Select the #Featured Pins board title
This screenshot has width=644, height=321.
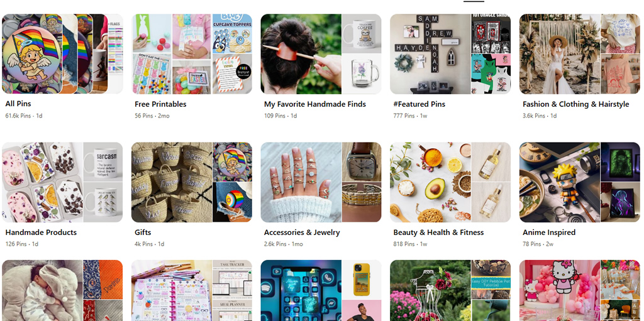[x=419, y=104]
